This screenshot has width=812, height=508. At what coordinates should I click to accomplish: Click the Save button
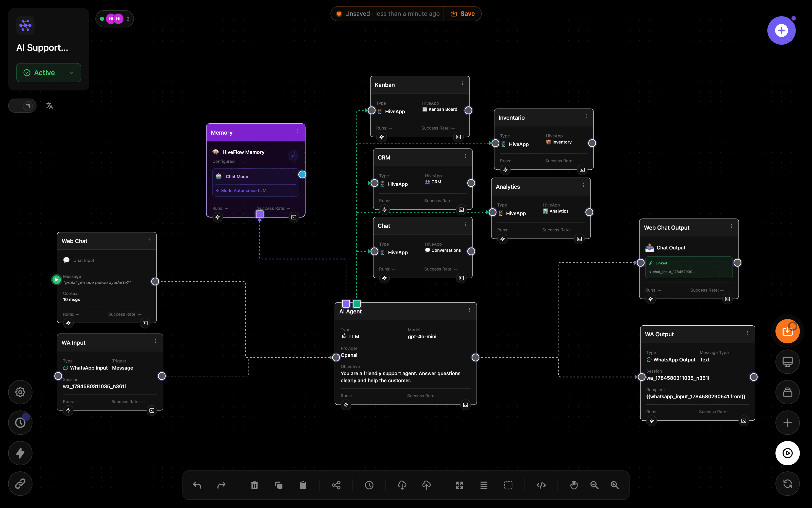pos(463,14)
